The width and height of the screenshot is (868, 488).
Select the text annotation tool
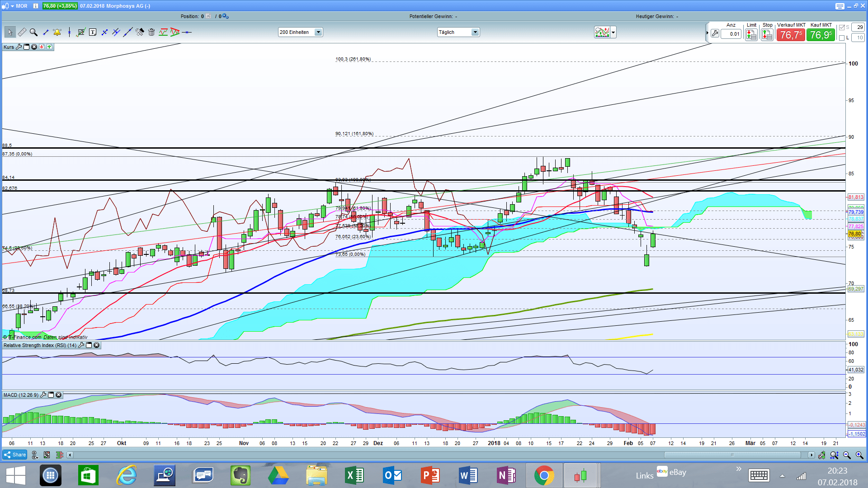(93, 32)
